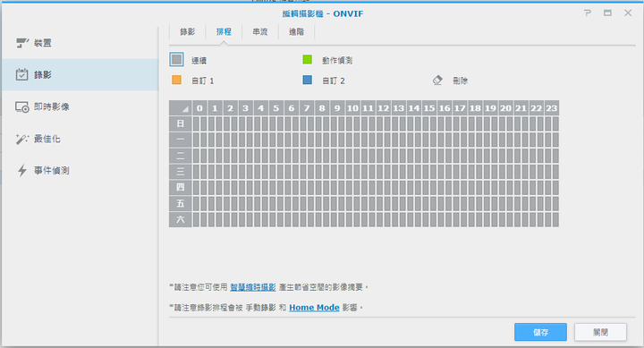This screenshot has width=644, height=348.
Task: Switch to the 錄影 tab
Action: pos(187,31)
